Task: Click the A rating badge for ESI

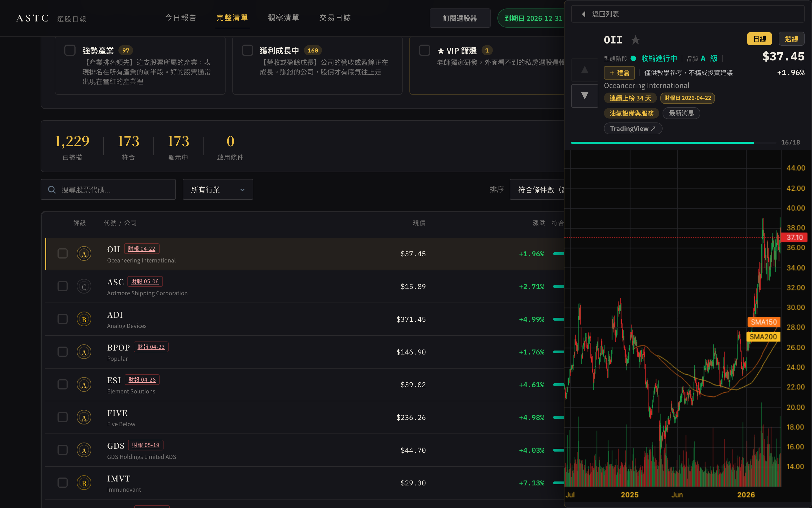Action: (84, 385)
